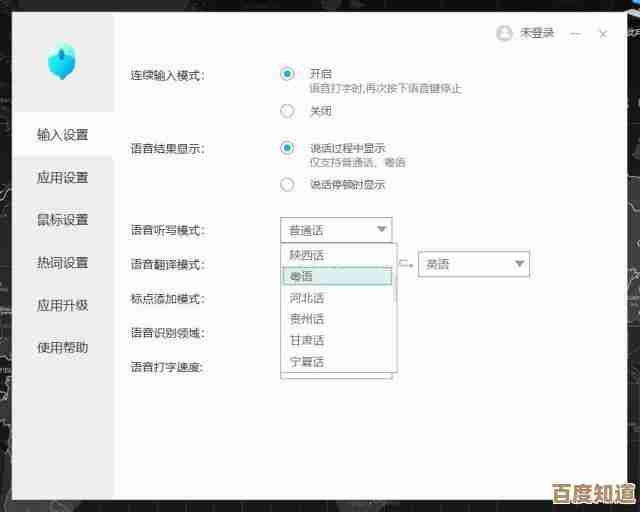Collapse the 普通话 dictation mode dropdown

point(381,230)
